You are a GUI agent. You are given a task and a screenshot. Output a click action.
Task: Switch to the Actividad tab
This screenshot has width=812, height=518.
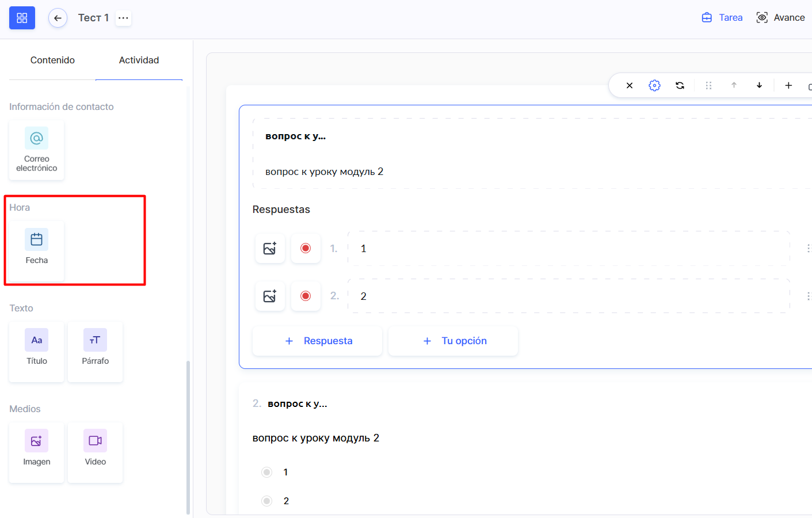pyautogui.click(x=139, y=60)
